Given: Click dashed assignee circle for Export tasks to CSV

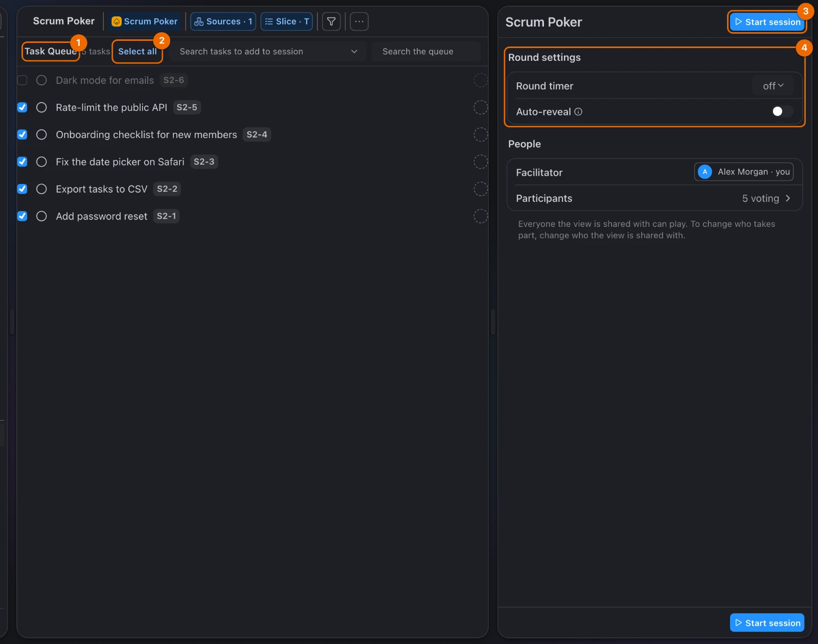Looking at the screenshot, I should [481, 189].
